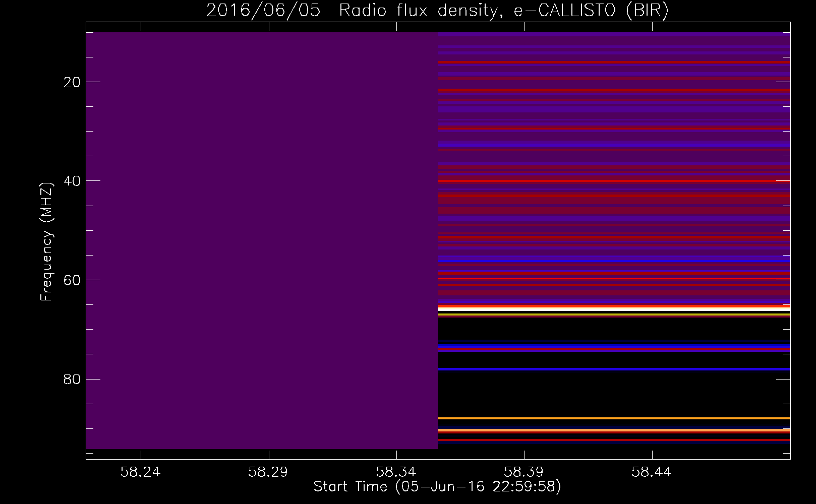Click the time tick label '58.29'
The width and height of the screenshot is (816, 504).
click(268, 472)
